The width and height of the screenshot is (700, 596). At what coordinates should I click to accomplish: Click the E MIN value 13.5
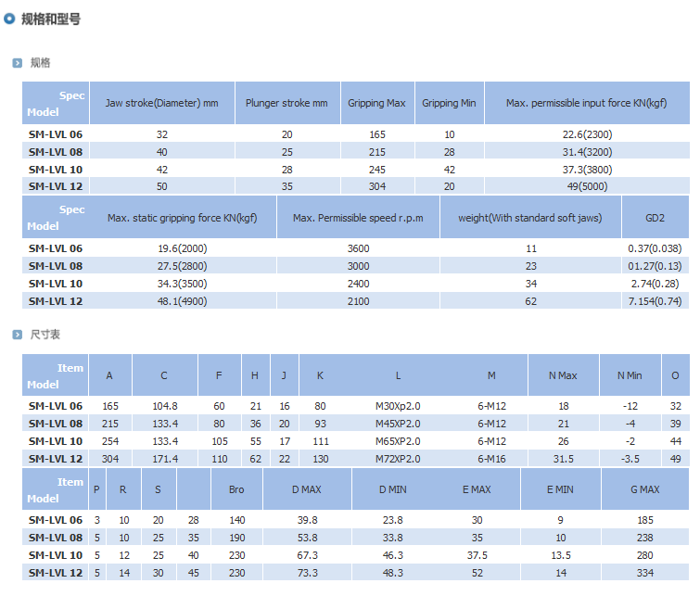tap(561, 556)
